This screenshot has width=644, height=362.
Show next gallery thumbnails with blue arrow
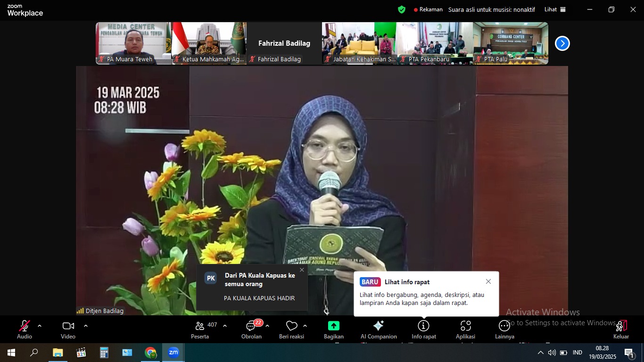pos(562,43)
